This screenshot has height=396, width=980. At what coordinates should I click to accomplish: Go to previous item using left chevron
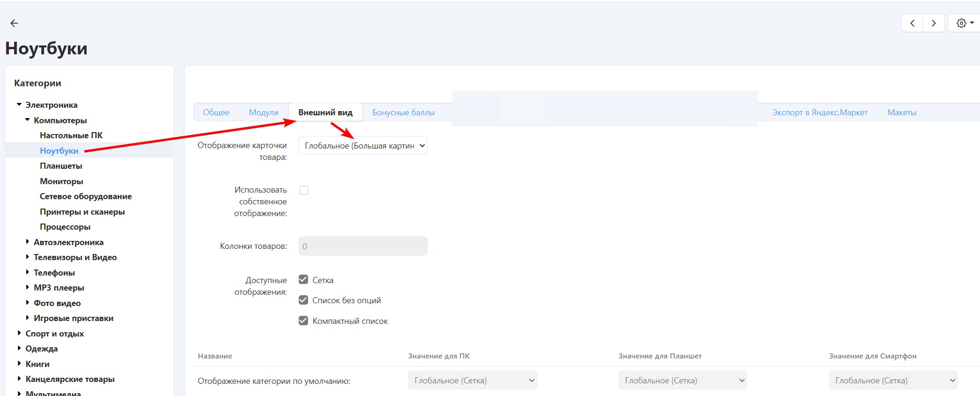click(912, 23)
